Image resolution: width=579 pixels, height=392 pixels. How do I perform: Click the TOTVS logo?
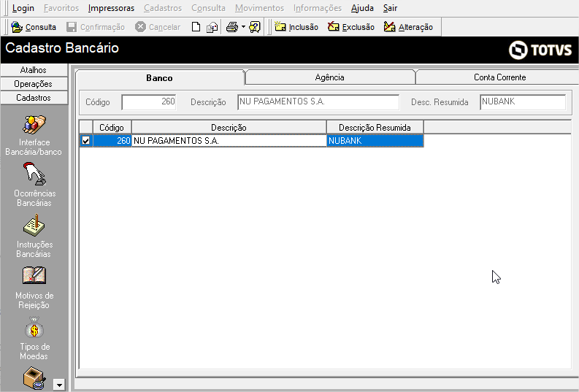point(540,50)
